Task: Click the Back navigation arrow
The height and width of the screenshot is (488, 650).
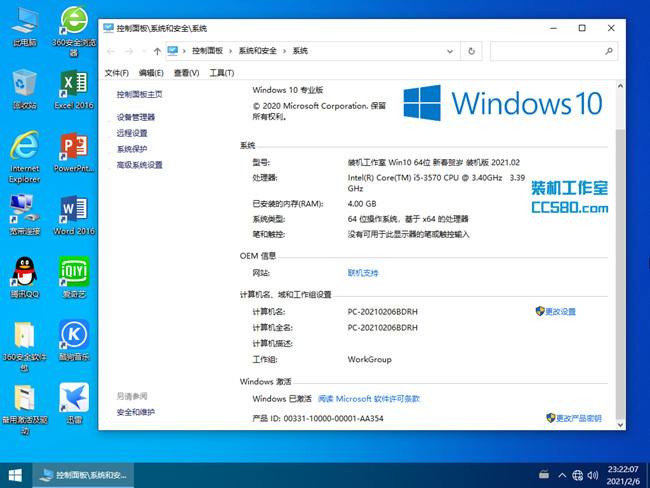Action: click(111, 51)
